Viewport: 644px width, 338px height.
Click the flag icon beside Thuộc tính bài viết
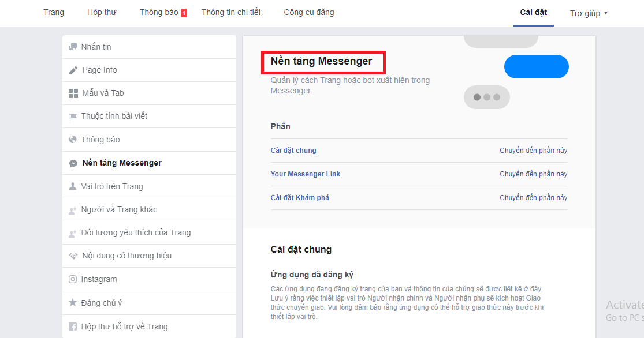pos(73,117)
